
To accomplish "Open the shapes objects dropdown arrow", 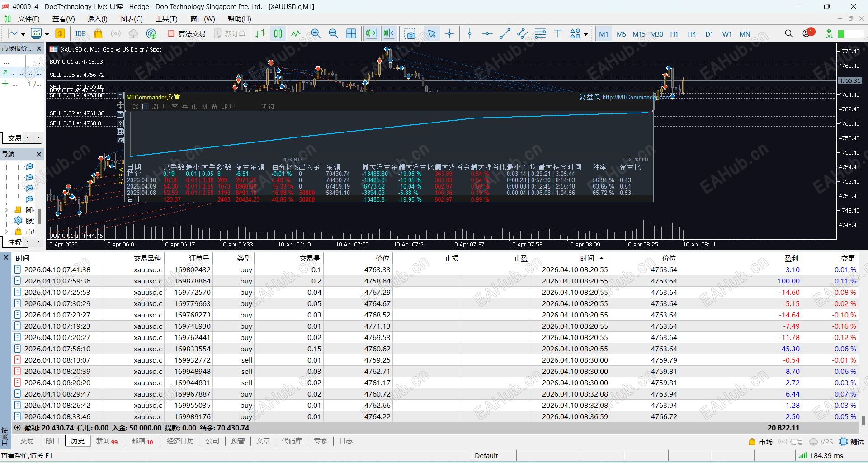I will (x=586, y=34).
